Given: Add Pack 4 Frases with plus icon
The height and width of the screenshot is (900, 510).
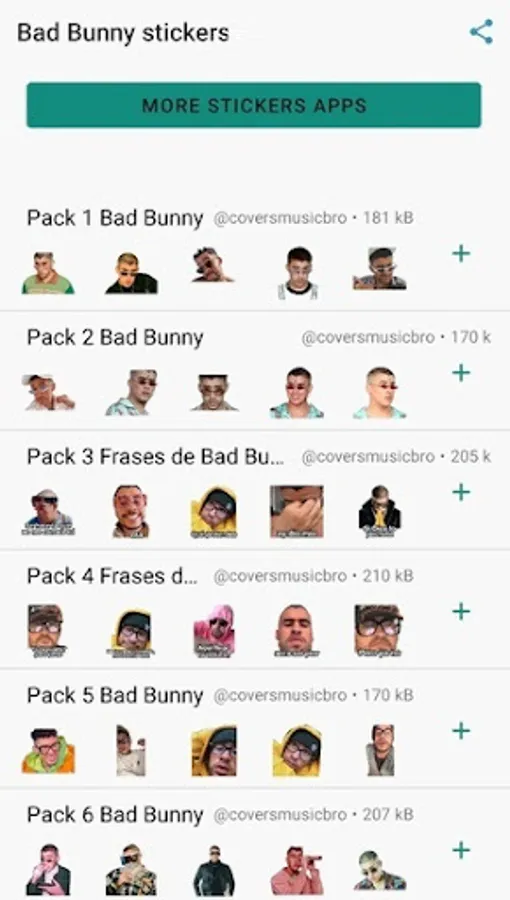Looking at the screenshot, I should click(x=461, y=611).
